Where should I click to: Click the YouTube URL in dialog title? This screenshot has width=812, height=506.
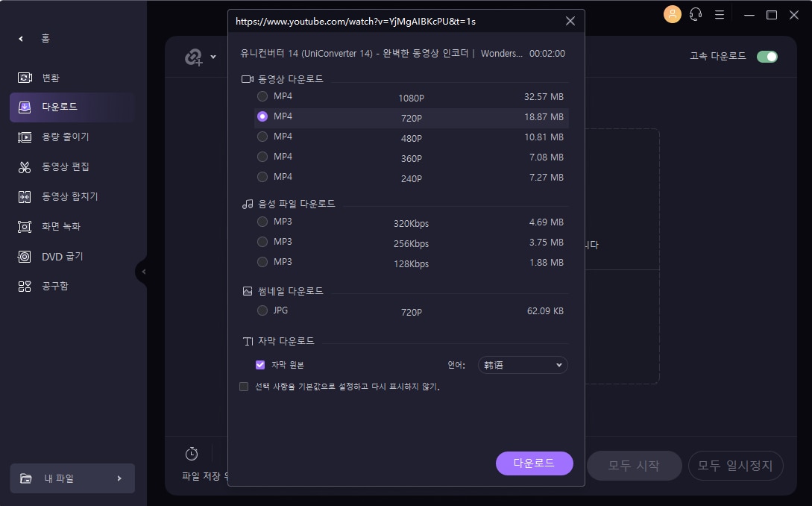(355, 21)
